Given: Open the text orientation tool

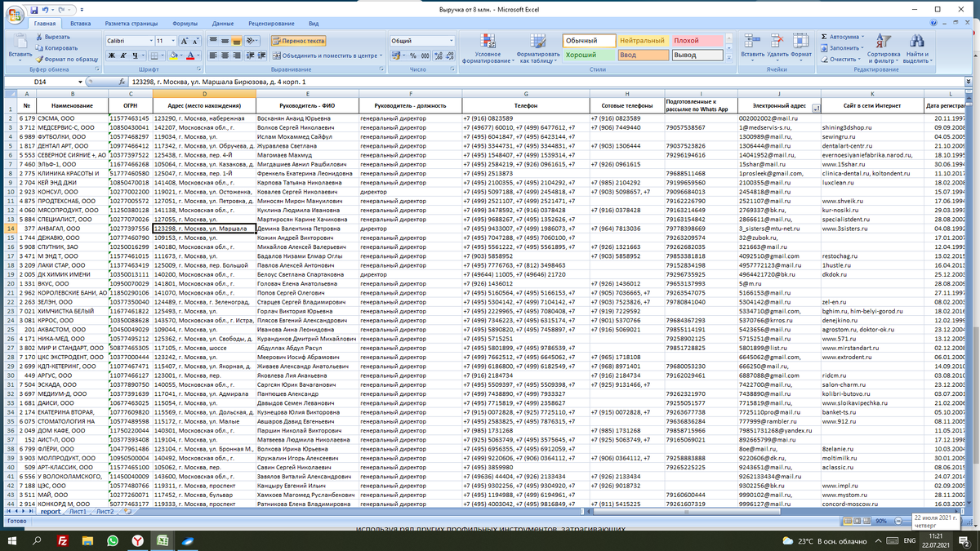Looking at the screenshot, I should (x=253, y=41).
